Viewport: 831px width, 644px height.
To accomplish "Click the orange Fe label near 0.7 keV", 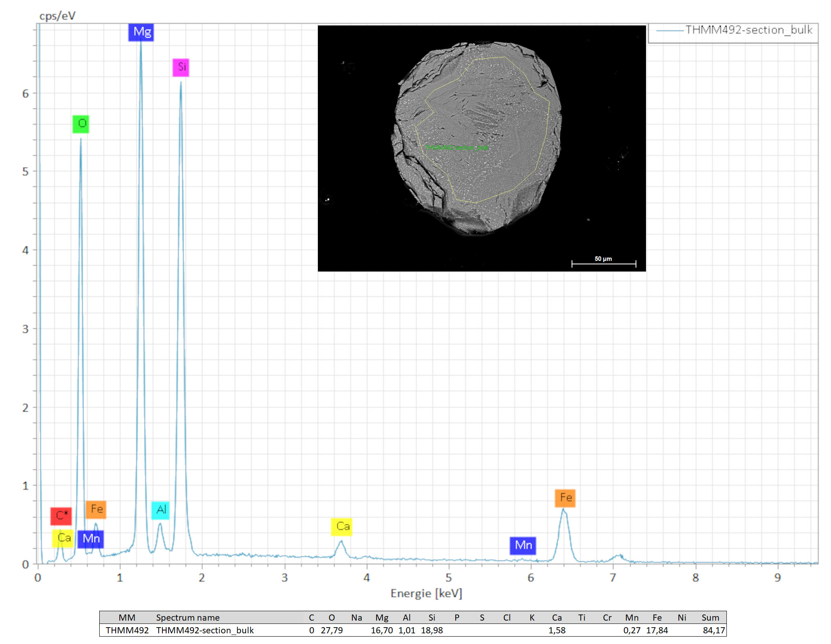I will pyautogui.click(x=96, y=509).
